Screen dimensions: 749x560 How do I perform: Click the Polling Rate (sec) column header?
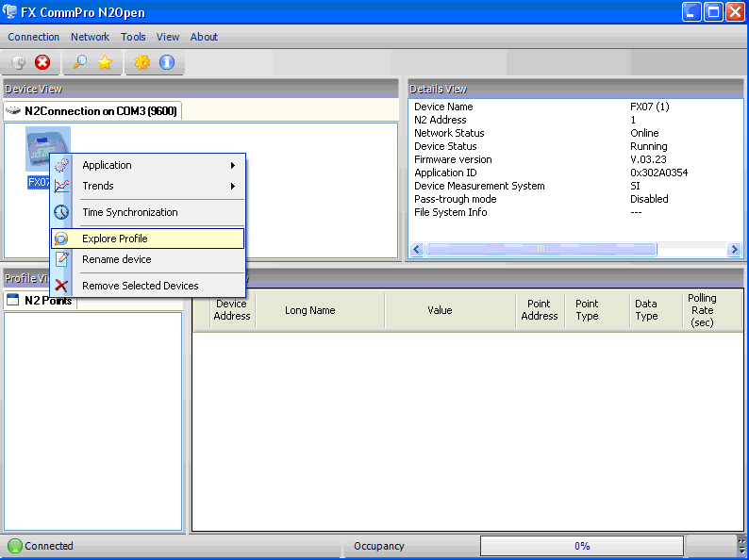(712, 310)
